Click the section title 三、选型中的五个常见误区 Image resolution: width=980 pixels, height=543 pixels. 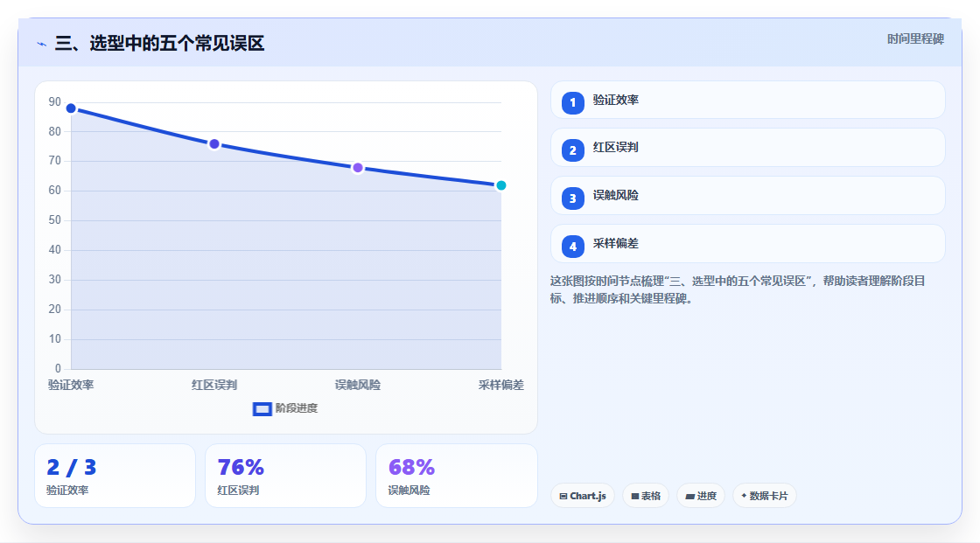pos(159,43)
